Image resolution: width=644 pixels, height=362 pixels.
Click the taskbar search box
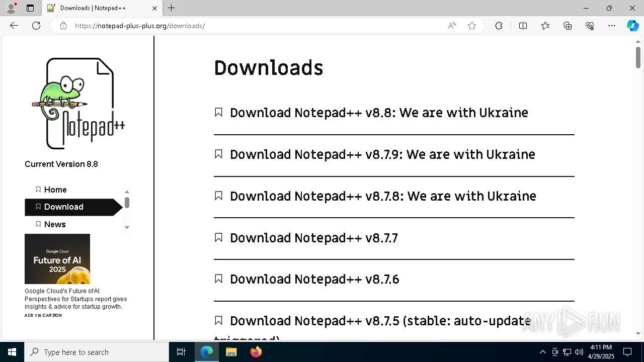pos(97,352)
